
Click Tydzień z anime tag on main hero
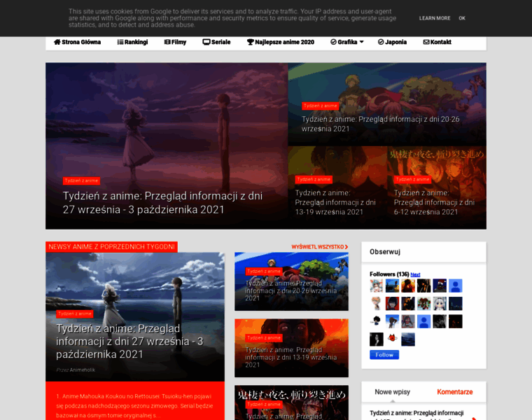[x=81, y=181]
